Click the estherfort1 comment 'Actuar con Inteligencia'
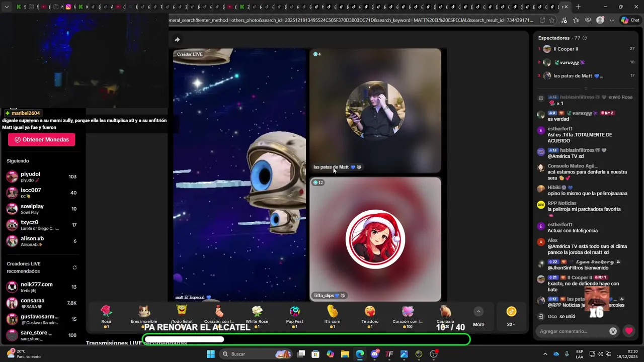644x362 pixels. click(573, 231)
